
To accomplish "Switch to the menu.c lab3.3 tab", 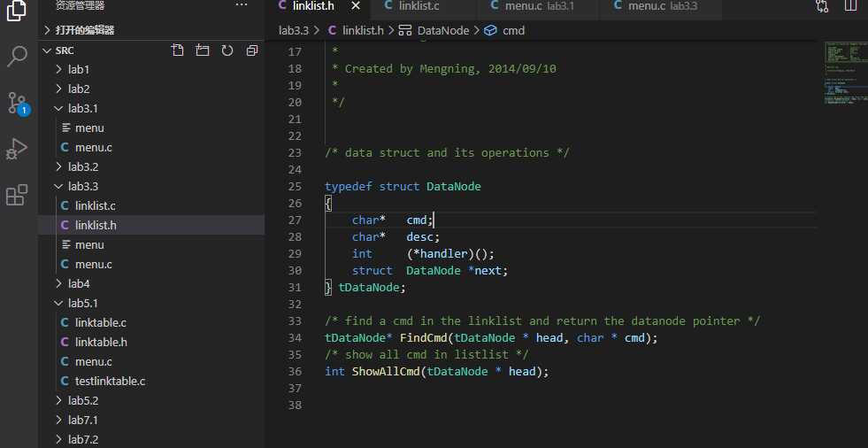I will pos(661,6).
